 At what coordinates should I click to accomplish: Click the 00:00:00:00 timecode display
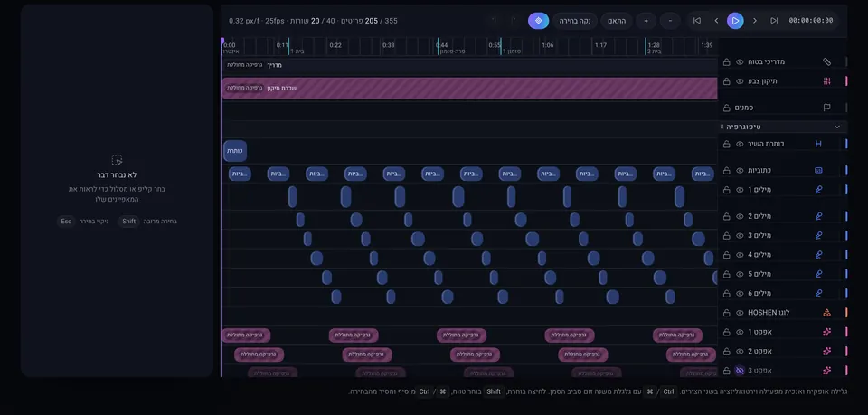[x=810, y=21]
